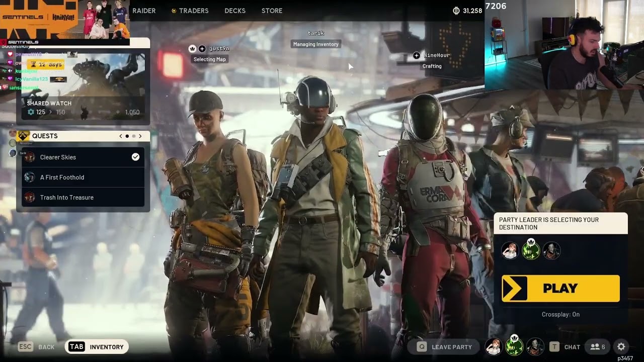Click the Shared Watch gear points icon
This screenshot has width=644, height=362.
point(31,112)
